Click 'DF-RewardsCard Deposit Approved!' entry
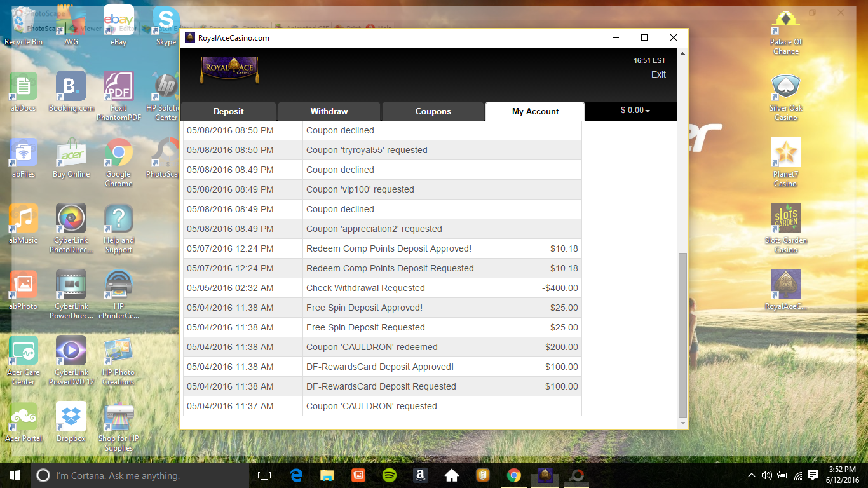The width and height of the screenshot is (868, 488). (380, 367)
